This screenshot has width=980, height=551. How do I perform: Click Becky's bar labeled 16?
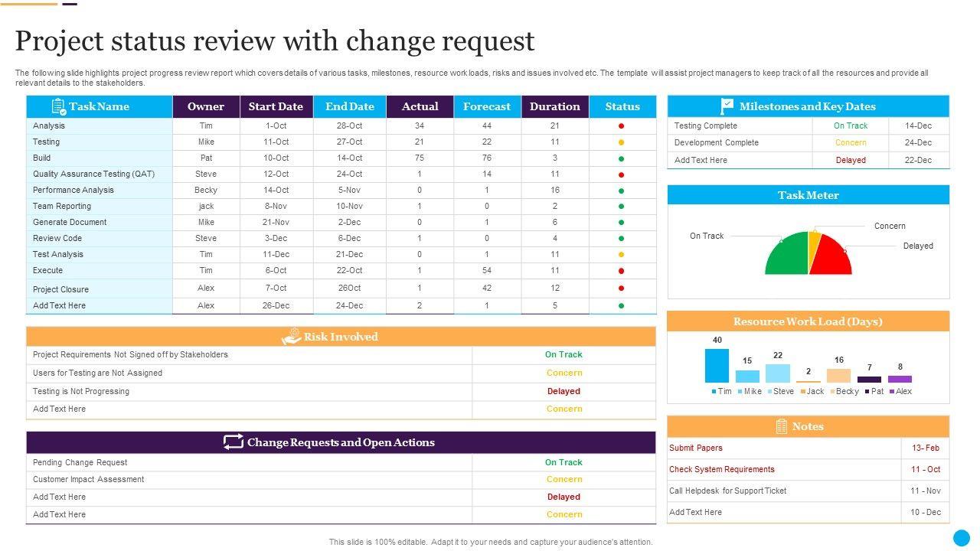coord(838,376)
